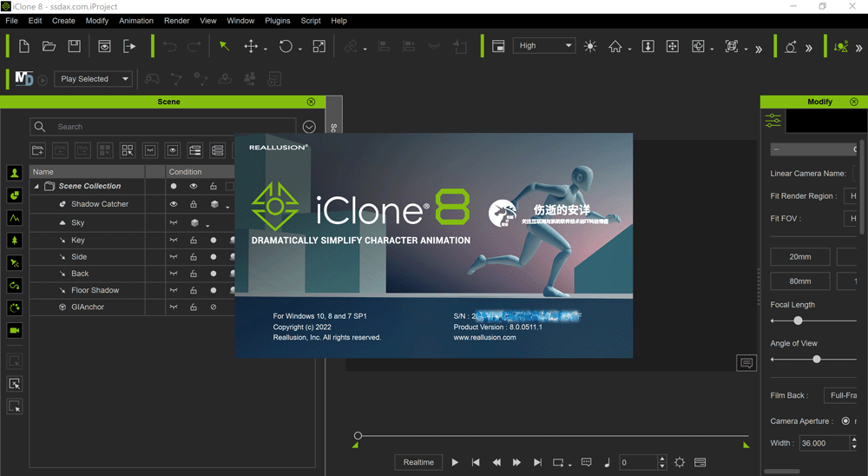Open the Camera sidebar icon

click(x=15, y=331)
